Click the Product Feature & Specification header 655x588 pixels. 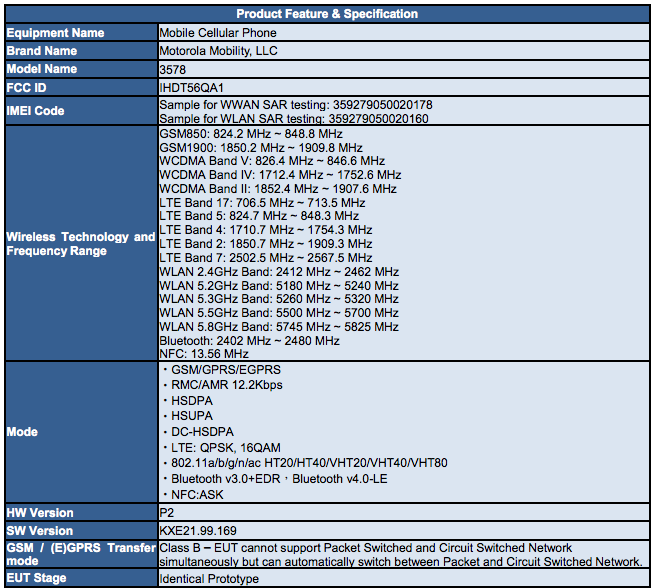point(327,14)
